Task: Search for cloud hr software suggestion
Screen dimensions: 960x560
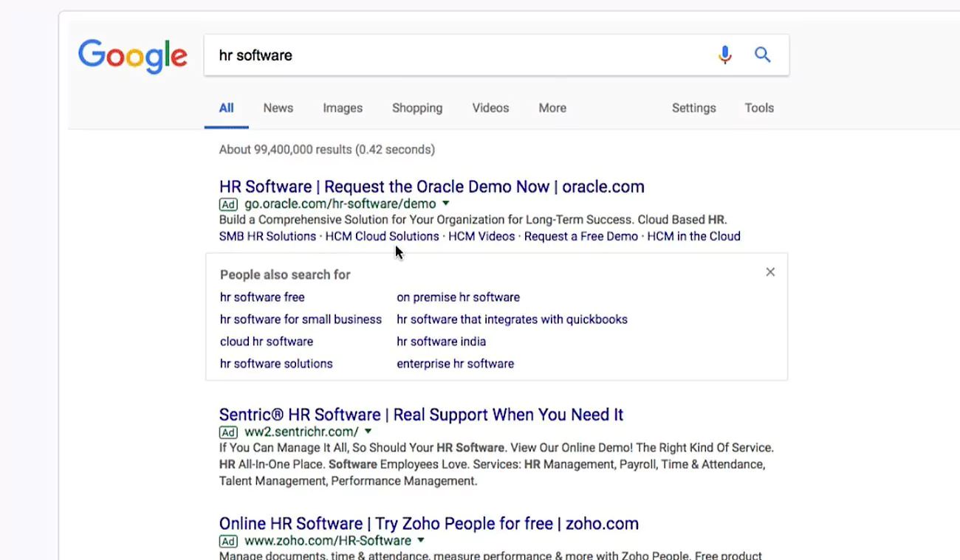Action: [x=267, y=342]
